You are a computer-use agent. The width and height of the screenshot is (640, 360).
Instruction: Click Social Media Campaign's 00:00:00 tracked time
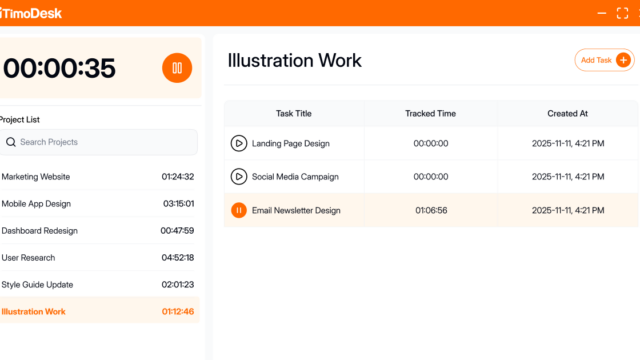(431, 177)
